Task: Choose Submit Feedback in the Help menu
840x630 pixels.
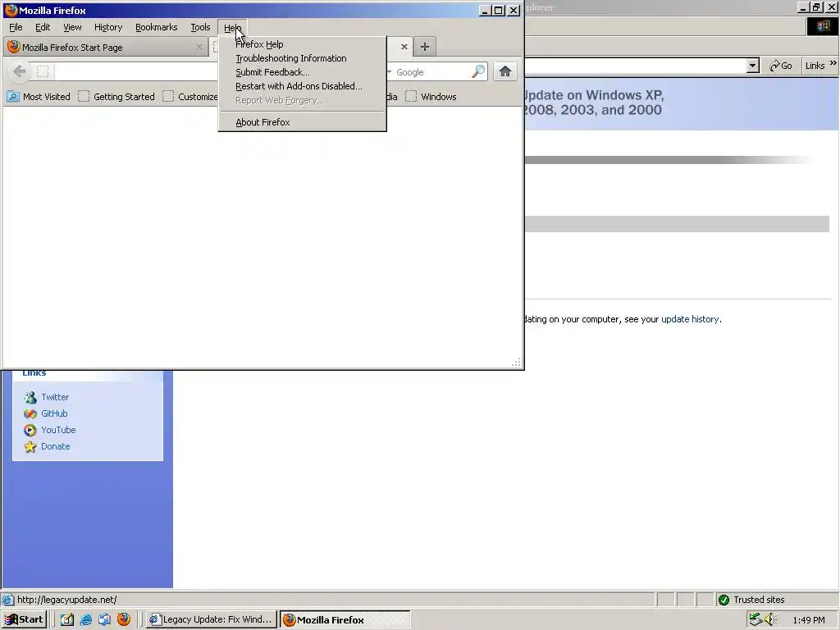Action: [272, 72]
